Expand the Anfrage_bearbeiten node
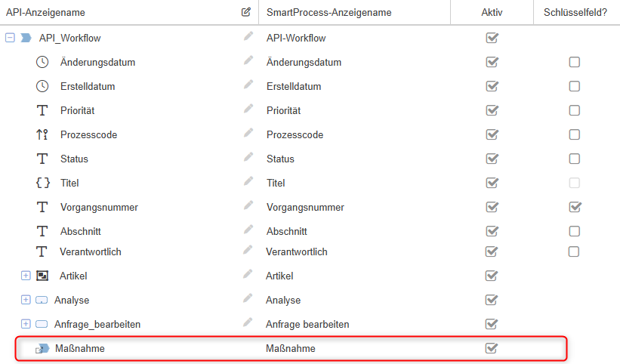The image size is (620, 364). click(x=26, y=324)
